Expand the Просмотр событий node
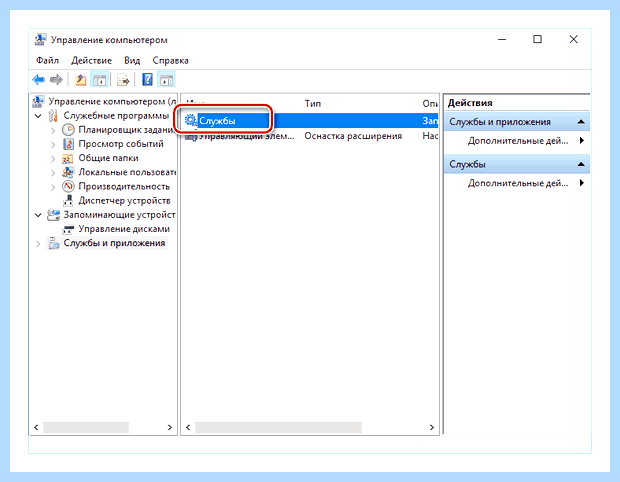The height and width of the screenshot is (482, 620). point(53,144)
